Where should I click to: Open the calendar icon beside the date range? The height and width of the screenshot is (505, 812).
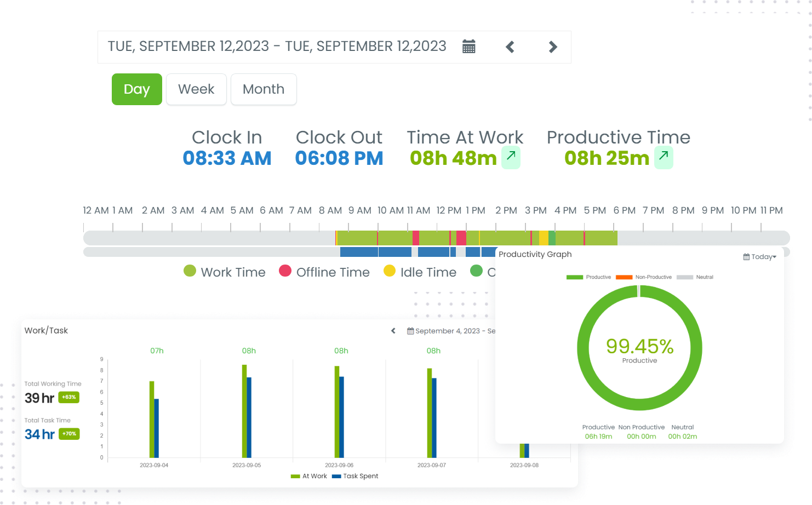point(468,47)
